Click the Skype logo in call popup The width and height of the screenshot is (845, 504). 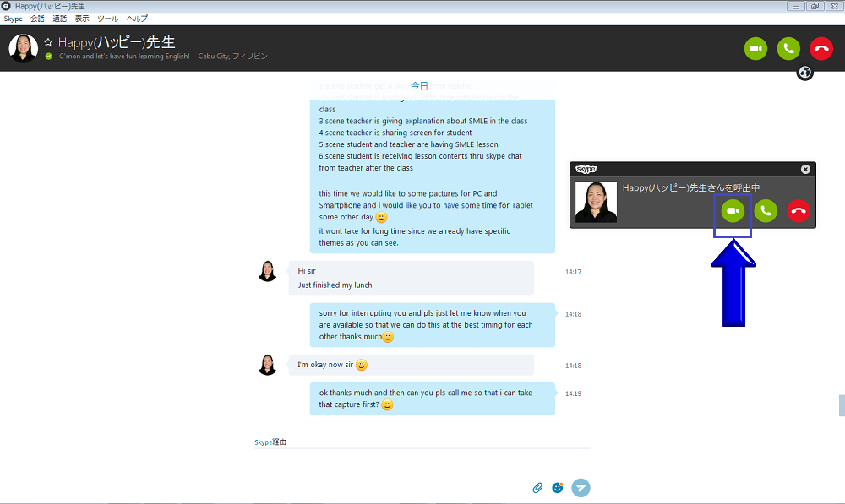[586, 169]
